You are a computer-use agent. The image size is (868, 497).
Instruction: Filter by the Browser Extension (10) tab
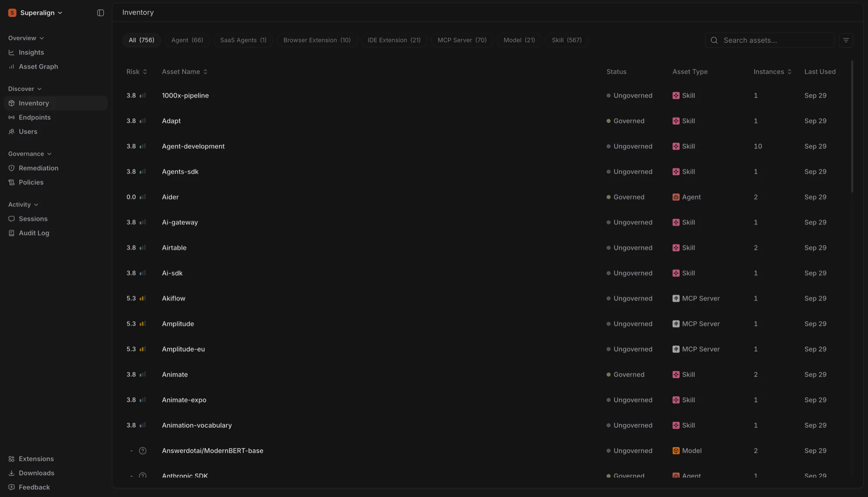[x=317, y=40]
